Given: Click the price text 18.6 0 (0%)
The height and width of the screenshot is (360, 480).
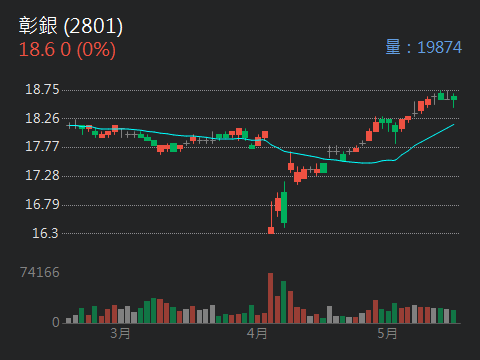Looking at the screenshot, I should (x=67, y=49).
